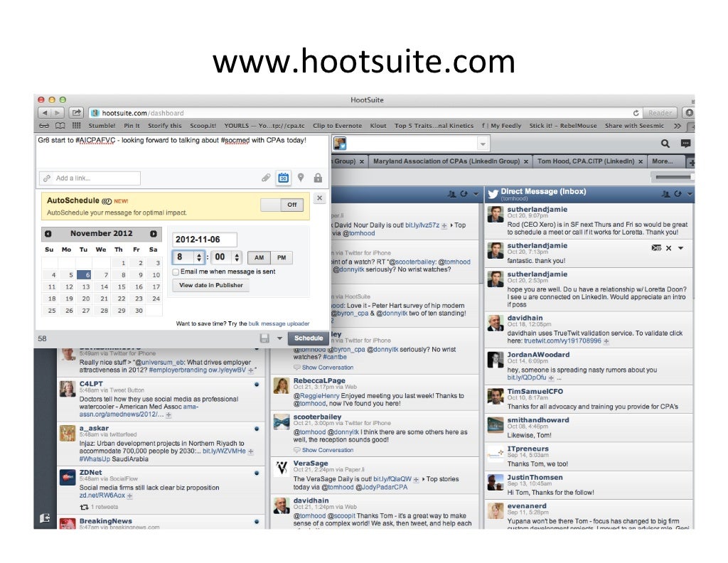Refresh the middle stream column

(464, 194)
